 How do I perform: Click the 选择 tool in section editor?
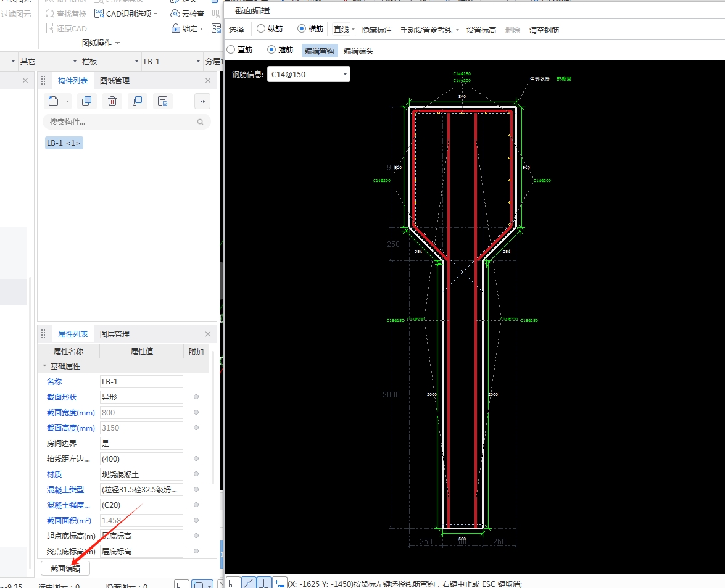236,30
